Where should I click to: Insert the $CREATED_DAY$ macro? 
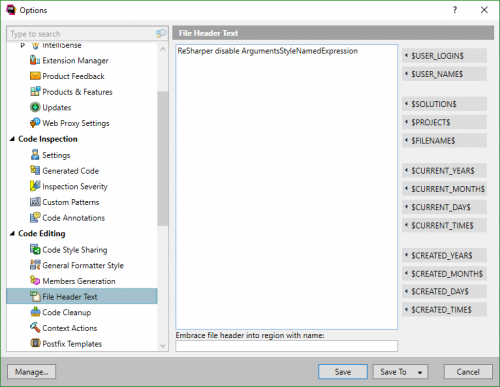pyautogui.click(x=444, y=291)
